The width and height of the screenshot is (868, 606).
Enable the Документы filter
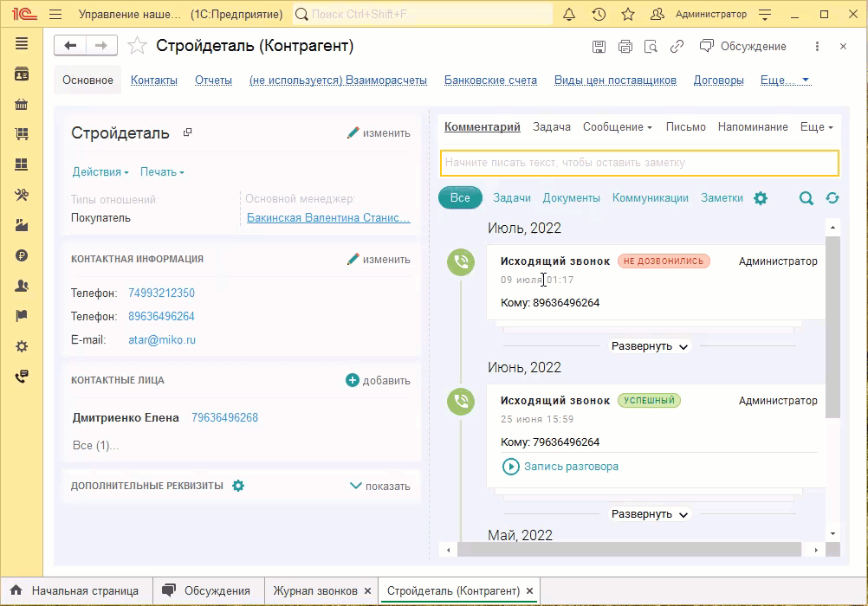tap(572, 198)
